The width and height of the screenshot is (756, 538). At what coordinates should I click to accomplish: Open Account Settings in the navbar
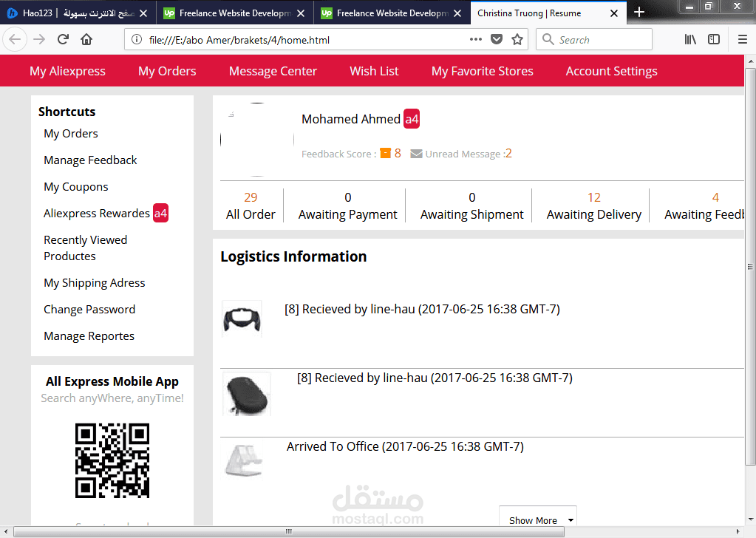point(611,71)
